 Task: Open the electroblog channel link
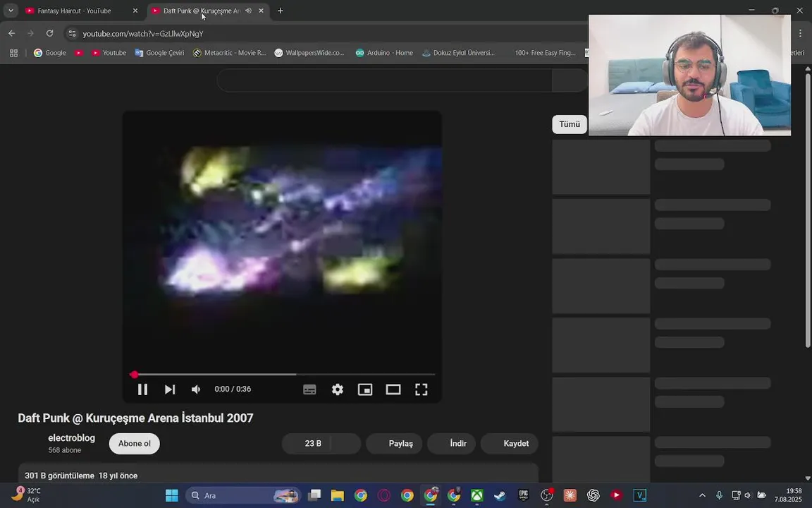pyautogui.click(x=71, y=438)
